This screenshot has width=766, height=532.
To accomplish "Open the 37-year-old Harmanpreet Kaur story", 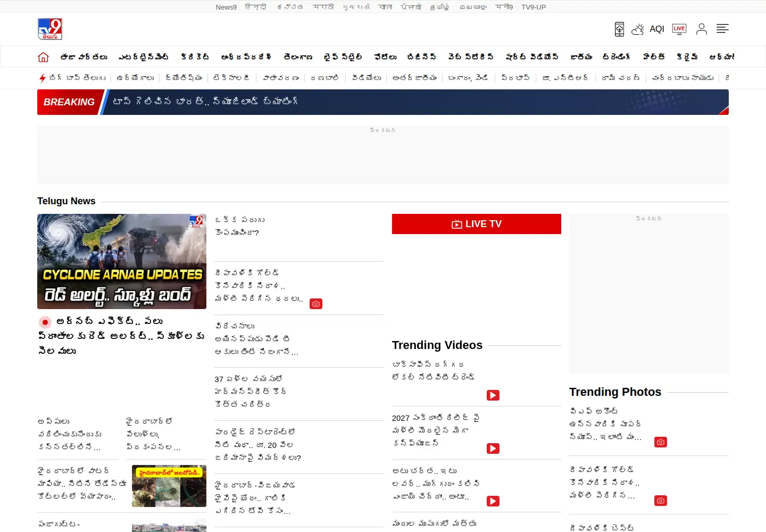I will (251, 392).
